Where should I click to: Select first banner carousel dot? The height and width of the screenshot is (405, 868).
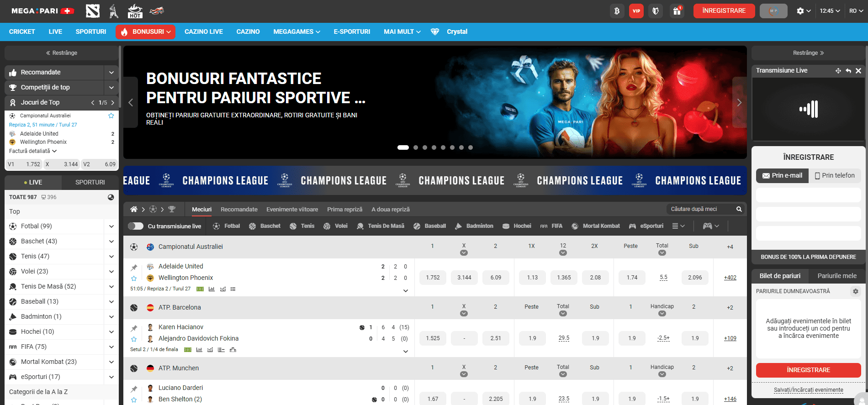[403, 147]
